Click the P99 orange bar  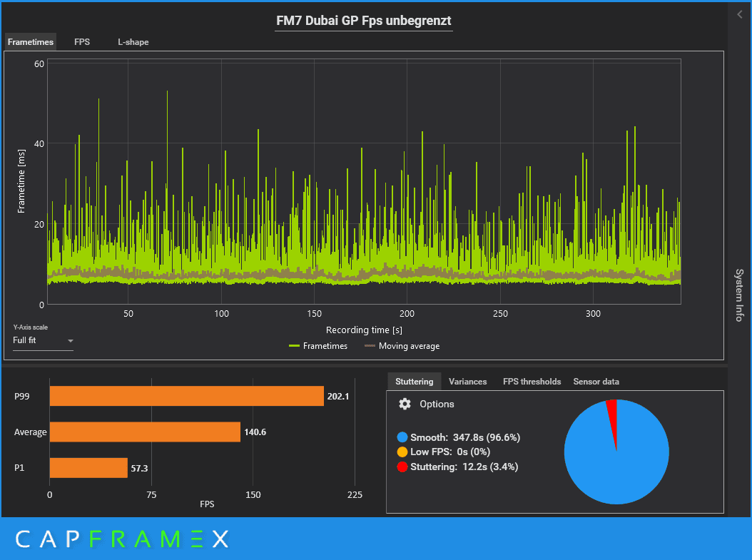[186, 396]
